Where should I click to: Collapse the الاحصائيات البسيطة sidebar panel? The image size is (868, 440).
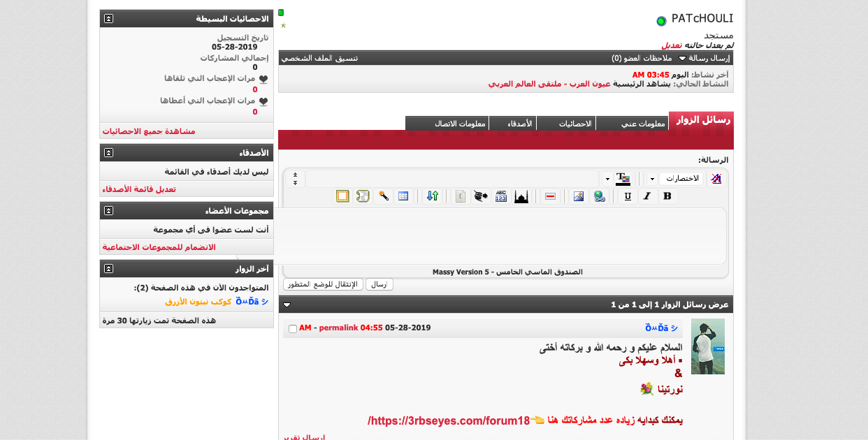(x=108, y=19)
